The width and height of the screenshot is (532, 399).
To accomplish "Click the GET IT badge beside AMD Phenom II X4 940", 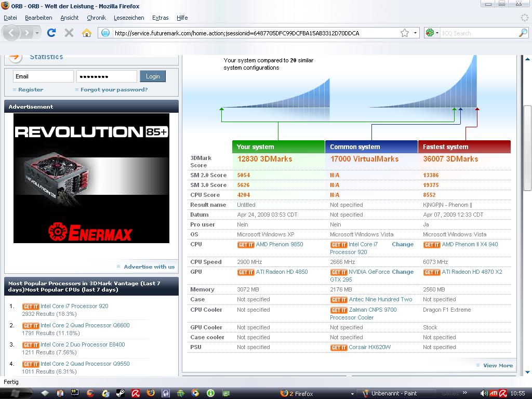I will (432, 245).
